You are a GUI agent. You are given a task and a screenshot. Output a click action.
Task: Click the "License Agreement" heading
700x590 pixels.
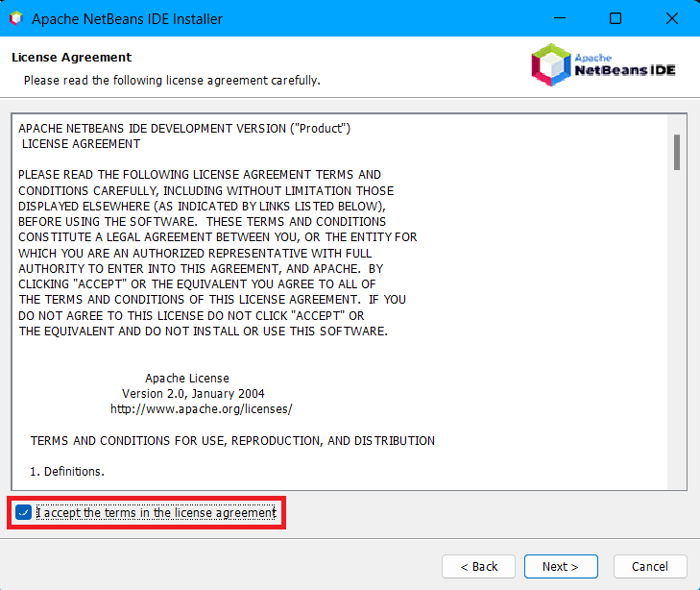pos(71,57)
